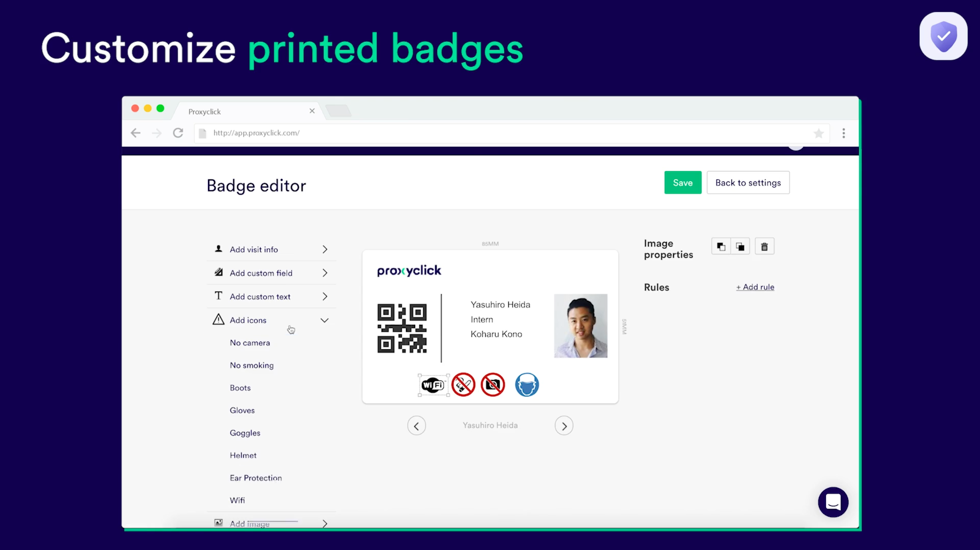The height and width of the screenshot is (550, 980).
Task: Expand Add image chevron
Action: coord(325,524)
